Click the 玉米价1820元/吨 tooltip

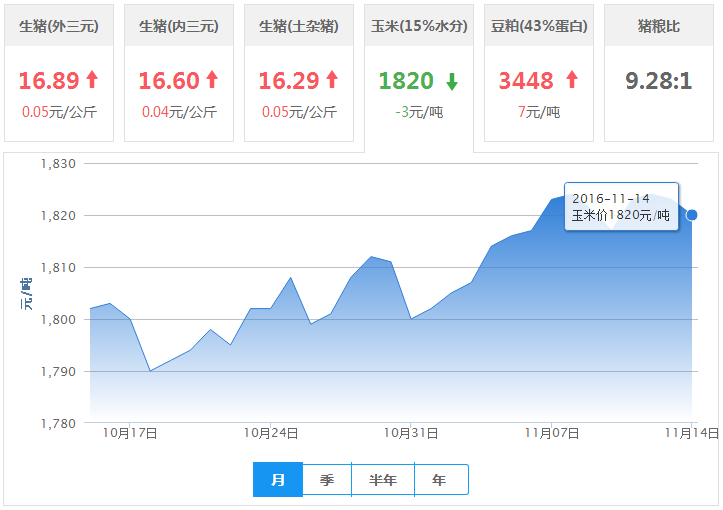coord(621,206)
